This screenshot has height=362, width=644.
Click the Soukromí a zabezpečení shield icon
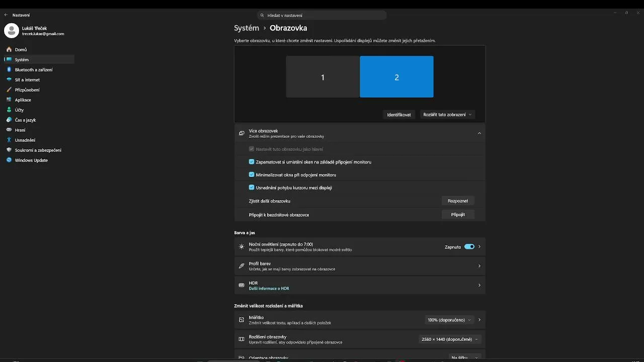[x=9, y=150]
